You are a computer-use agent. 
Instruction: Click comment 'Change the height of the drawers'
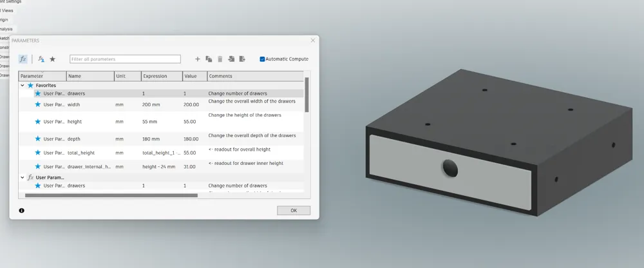245,115
